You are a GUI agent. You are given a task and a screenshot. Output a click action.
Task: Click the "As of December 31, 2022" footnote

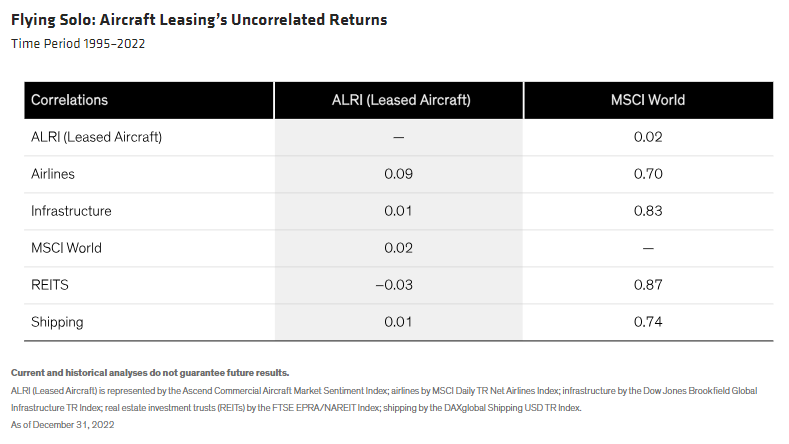tap(61, 425)
